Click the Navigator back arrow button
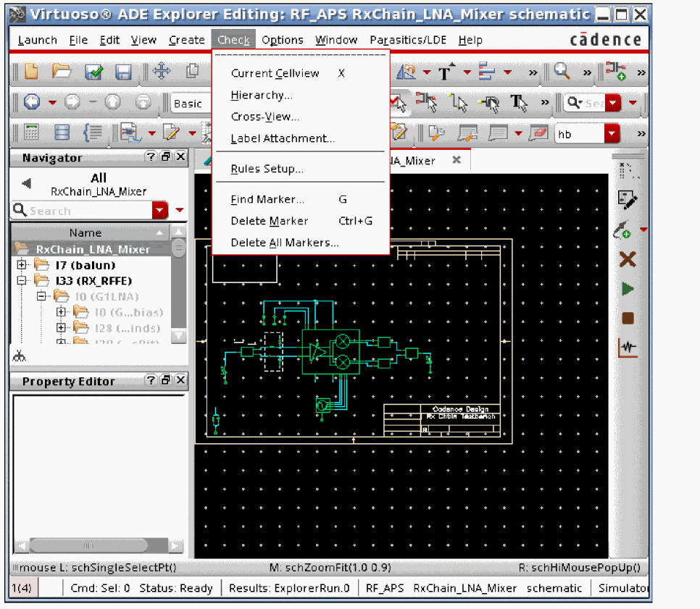Screen dimensions: 700x609 pos(27,184)
